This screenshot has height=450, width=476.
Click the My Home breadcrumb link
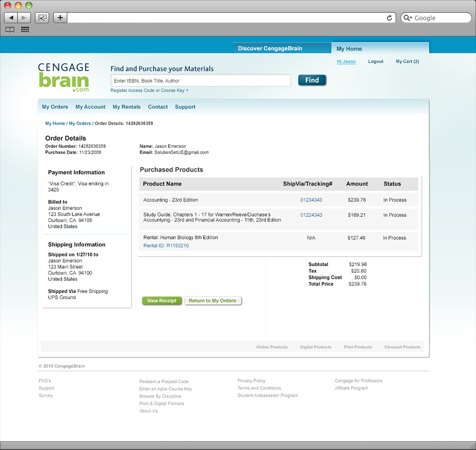coord(55,124)
